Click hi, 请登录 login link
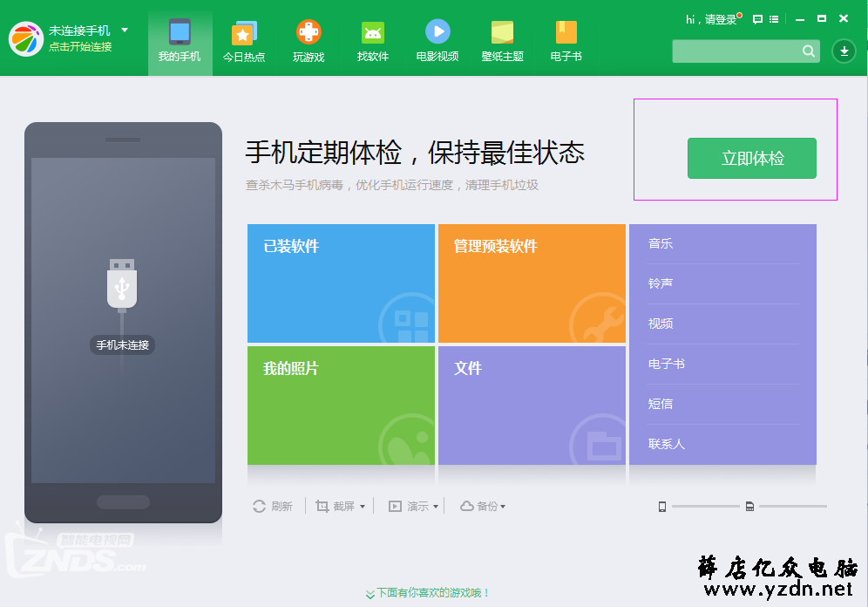Screen dimensions: 868x607 711,20
